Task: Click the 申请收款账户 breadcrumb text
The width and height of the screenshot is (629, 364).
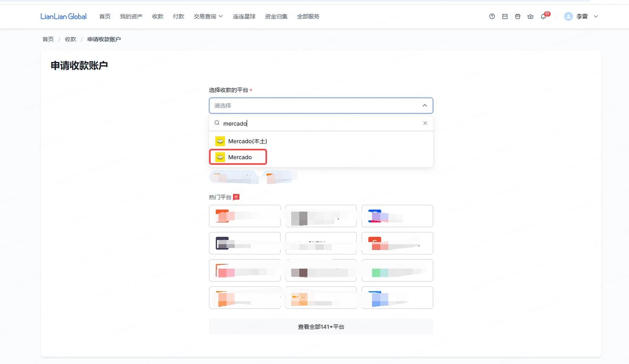Action: coord(104,39)
